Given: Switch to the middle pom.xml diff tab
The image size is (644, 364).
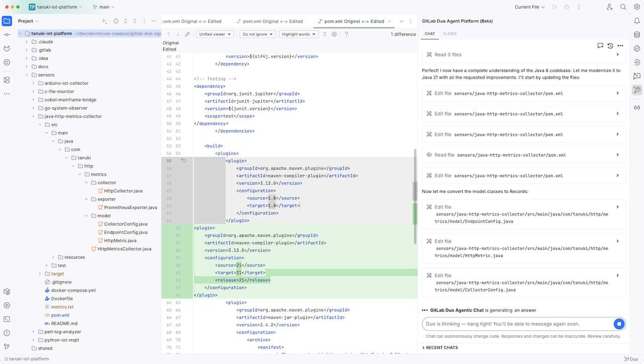Looking at the screenshot, I should [x=269, y=21].
